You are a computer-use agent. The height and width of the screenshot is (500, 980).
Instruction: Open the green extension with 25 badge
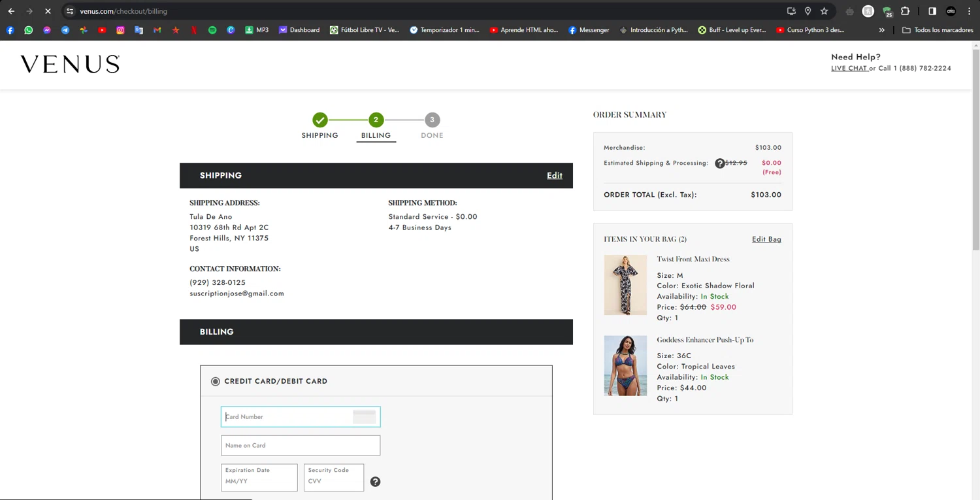click(x=887, y=11)
